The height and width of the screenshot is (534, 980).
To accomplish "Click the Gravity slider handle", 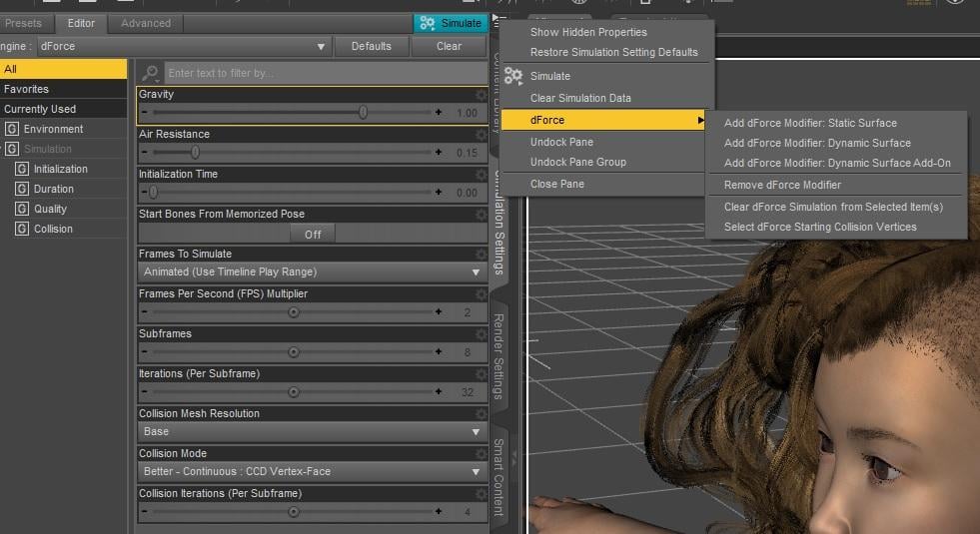I will (363, 113).
